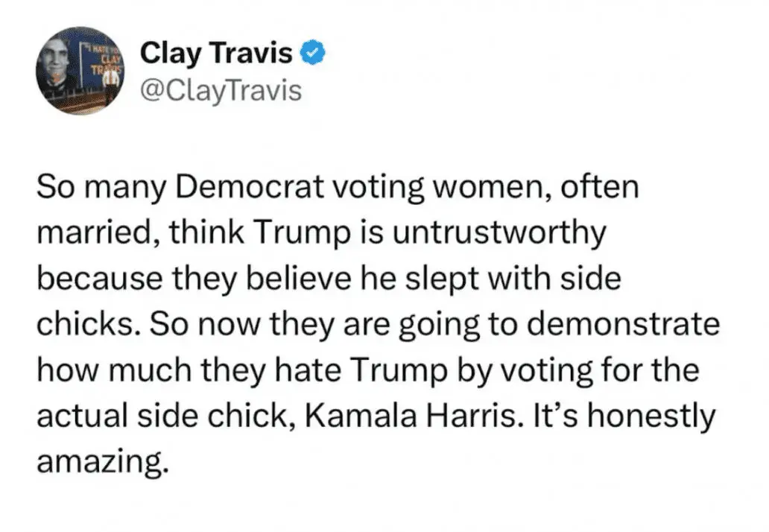Click the word "voting" in the fifth line
Image resolution: width=769 pixels, height=532 pixels.
point(548,371)
